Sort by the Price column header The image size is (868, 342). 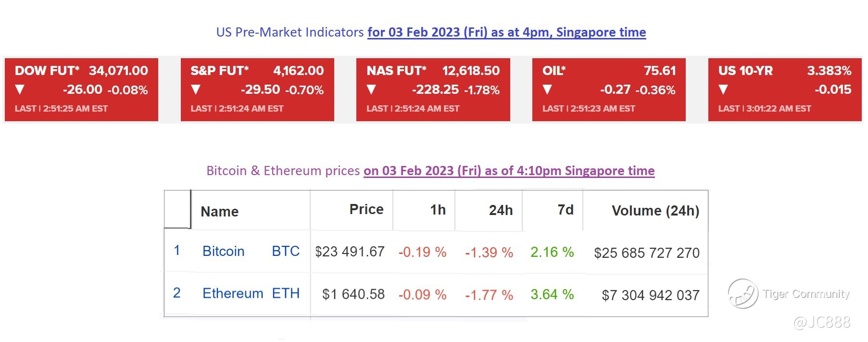pos(366,209)
